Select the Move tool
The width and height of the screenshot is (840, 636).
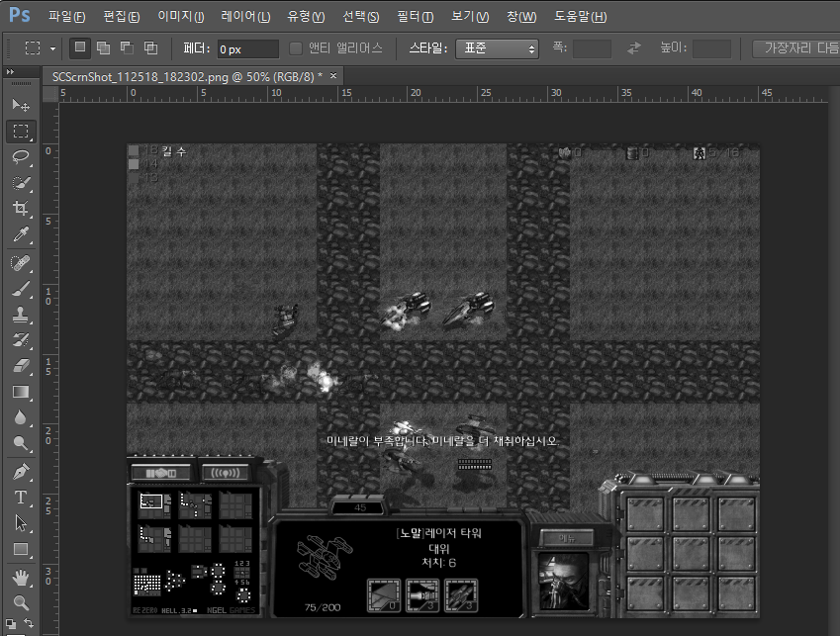tap(21, 105)
